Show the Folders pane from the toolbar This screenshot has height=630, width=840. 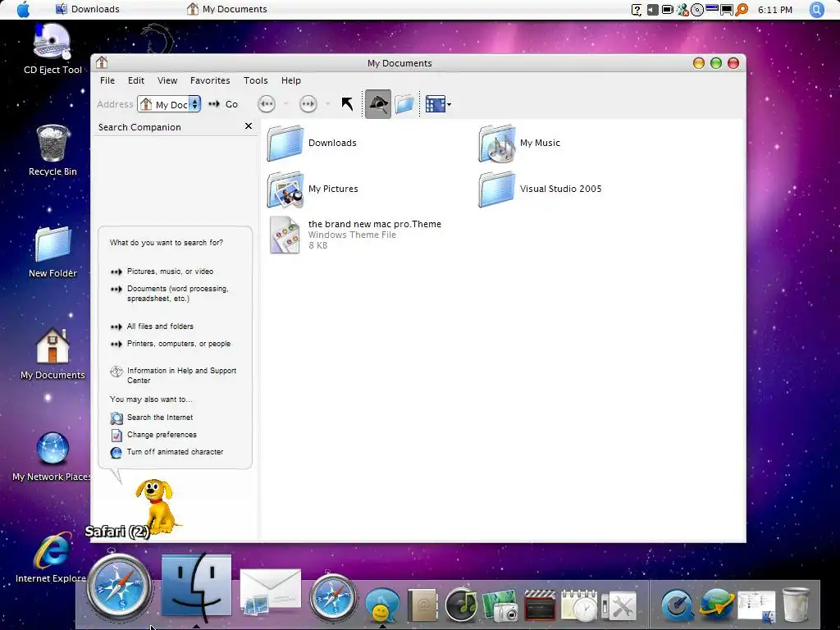pyautogui.click(x=404, y=104)
